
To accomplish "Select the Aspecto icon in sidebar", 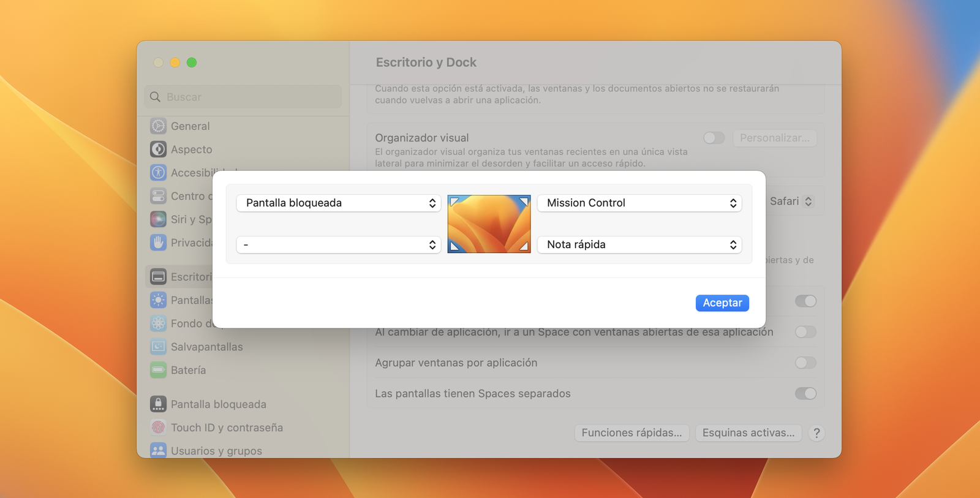I will 158,149.
